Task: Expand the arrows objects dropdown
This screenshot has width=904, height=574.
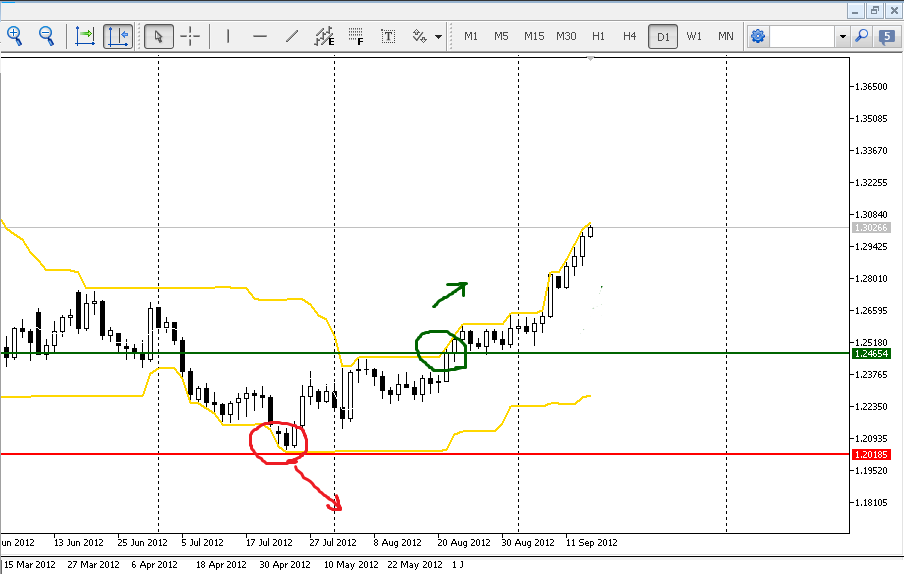Action: click(x=439, y=37)
